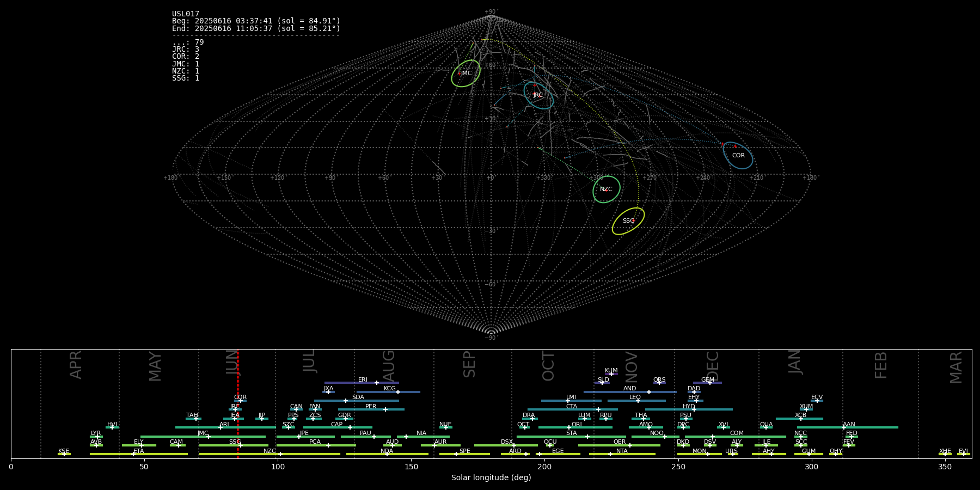Click the KUM shower marker

(x=611, y=374)
